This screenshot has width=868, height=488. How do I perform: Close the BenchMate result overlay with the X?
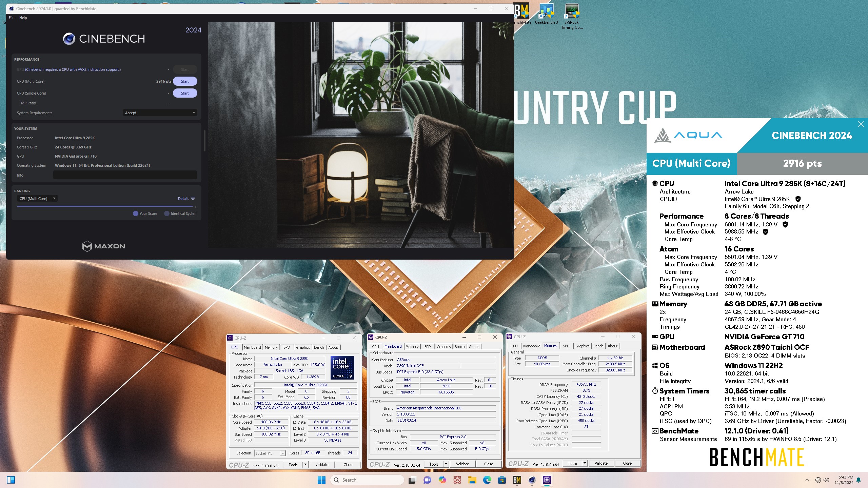pos(861,124)
